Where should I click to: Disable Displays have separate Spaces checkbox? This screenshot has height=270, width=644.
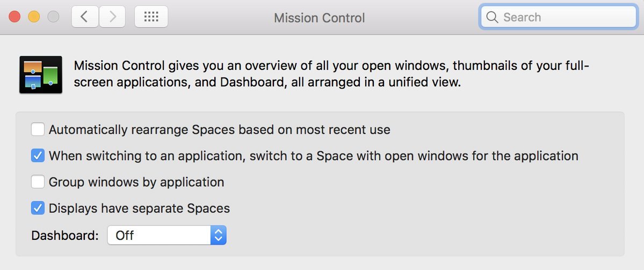pos(38,208)
